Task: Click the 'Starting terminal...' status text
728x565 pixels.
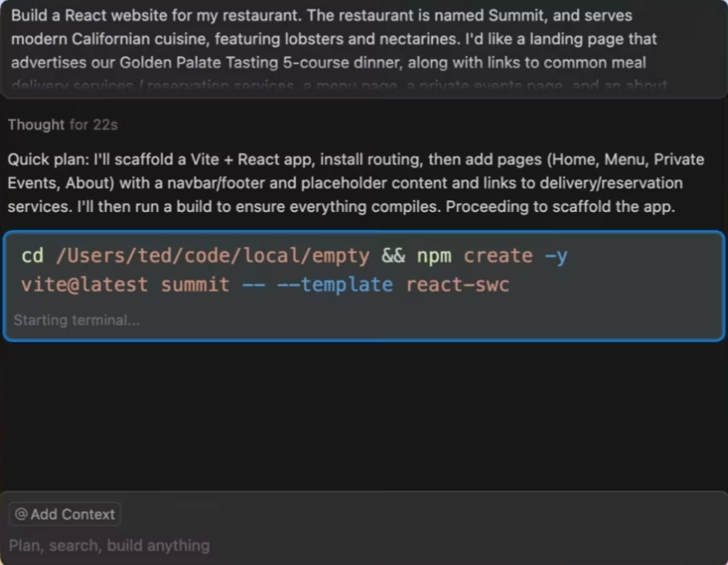Action: [77, 320]
